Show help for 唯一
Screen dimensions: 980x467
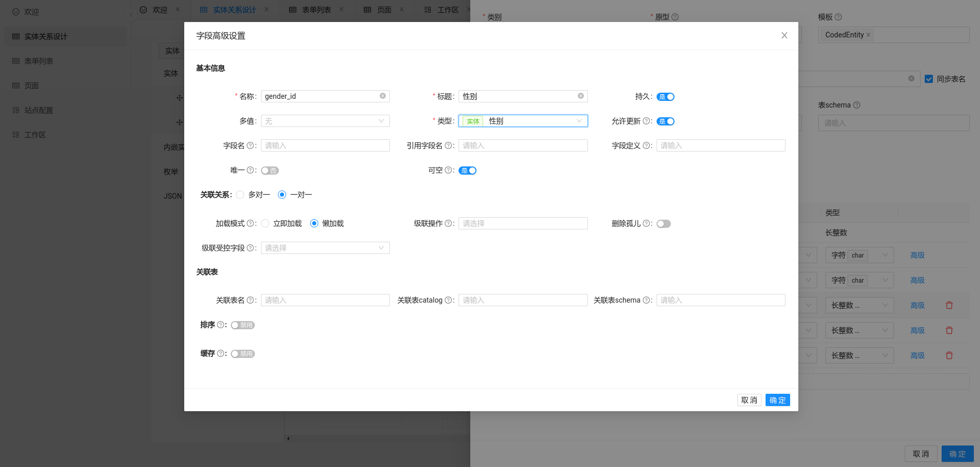click(250, 171)
